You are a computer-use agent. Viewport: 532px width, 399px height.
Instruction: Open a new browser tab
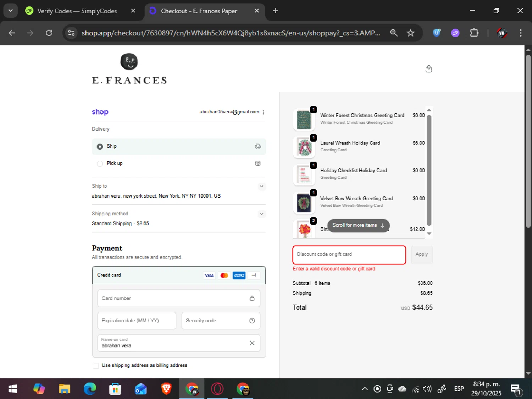pyautogui.click(x=275, y=11)
